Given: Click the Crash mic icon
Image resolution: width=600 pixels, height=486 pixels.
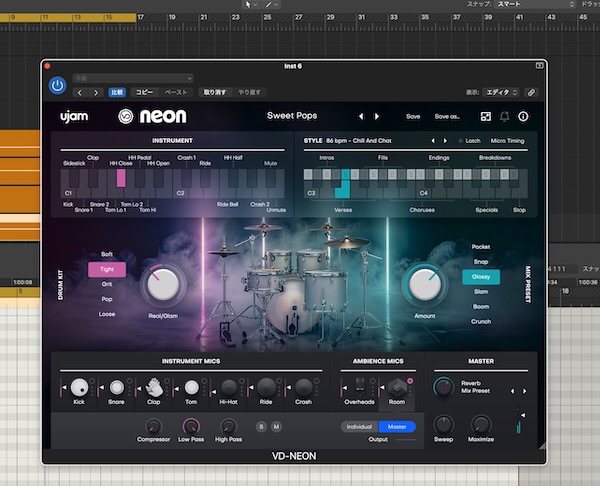Looking at the screenshot, I should point(304,387).
